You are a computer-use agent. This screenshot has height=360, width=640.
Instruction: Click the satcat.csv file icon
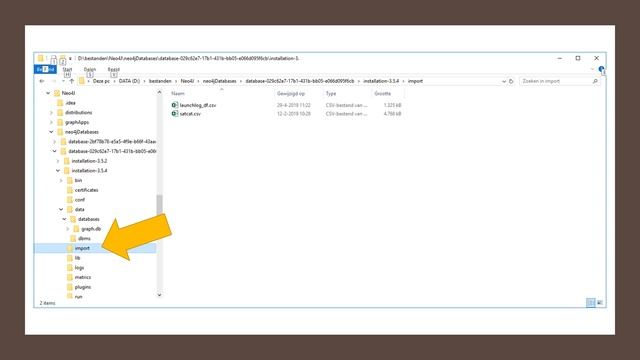(x=175, y=113)
